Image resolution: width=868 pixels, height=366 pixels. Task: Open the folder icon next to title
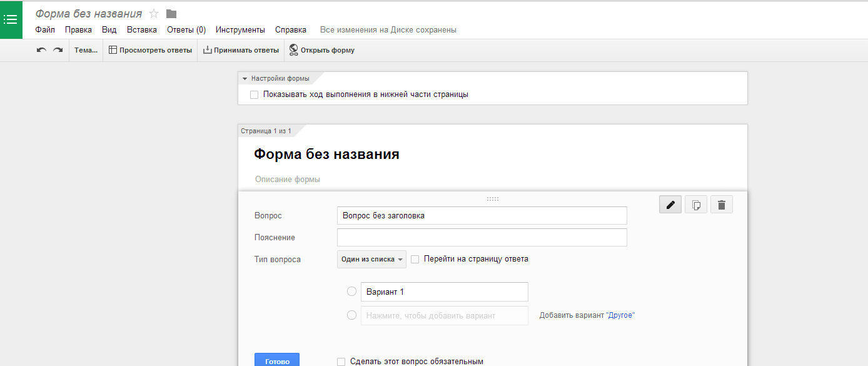[x=171, y=14]
